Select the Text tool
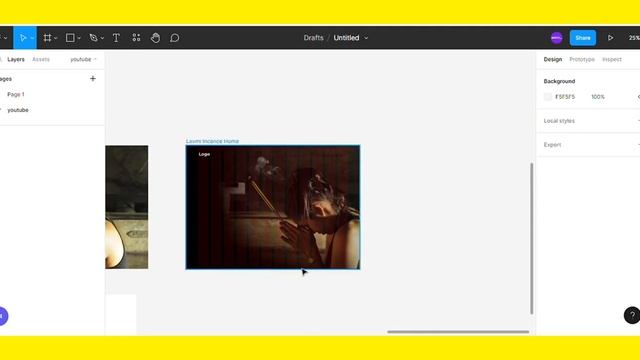The width and height of the screenshot is (640, 360). click(116, 38)
